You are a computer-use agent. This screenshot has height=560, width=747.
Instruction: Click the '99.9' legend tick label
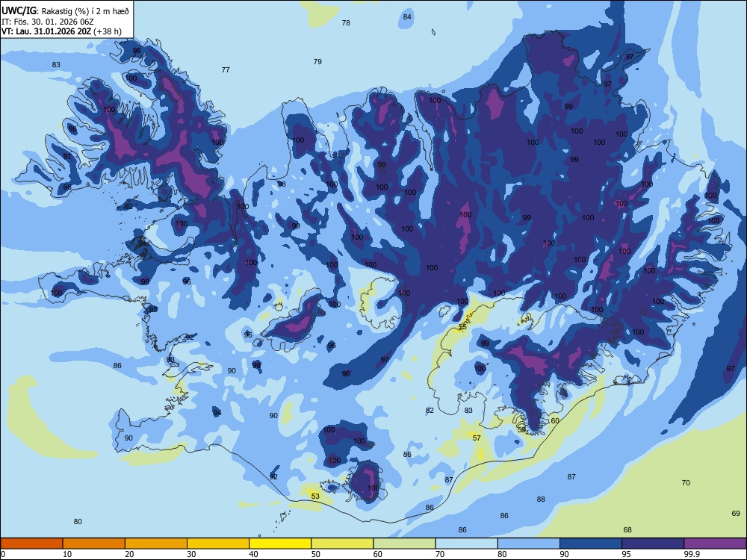coord(691,554)
